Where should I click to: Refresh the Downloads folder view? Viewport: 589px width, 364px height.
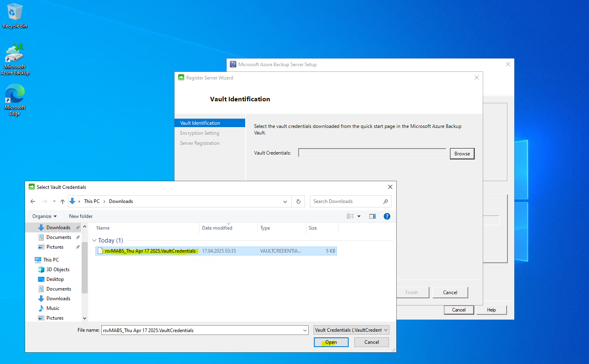point(299,201)
